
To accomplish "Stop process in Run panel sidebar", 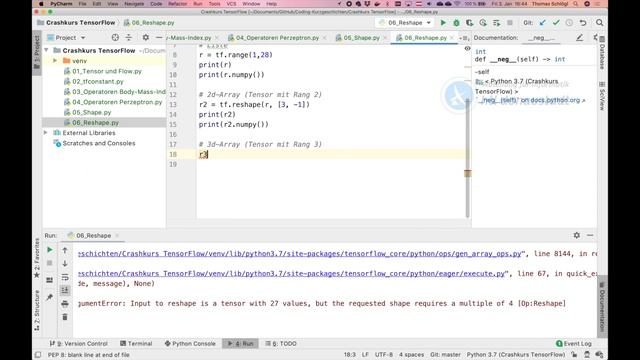I will coord(50,264).
